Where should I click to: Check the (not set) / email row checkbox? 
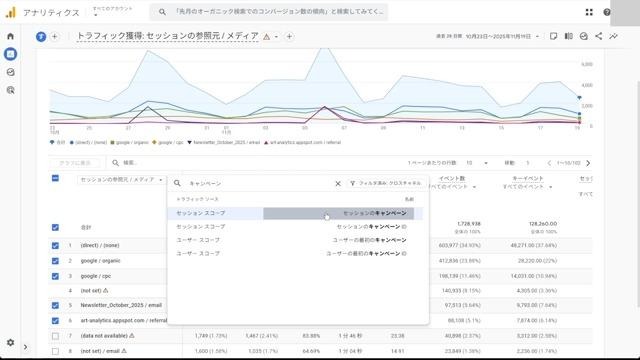click(56, 351)
